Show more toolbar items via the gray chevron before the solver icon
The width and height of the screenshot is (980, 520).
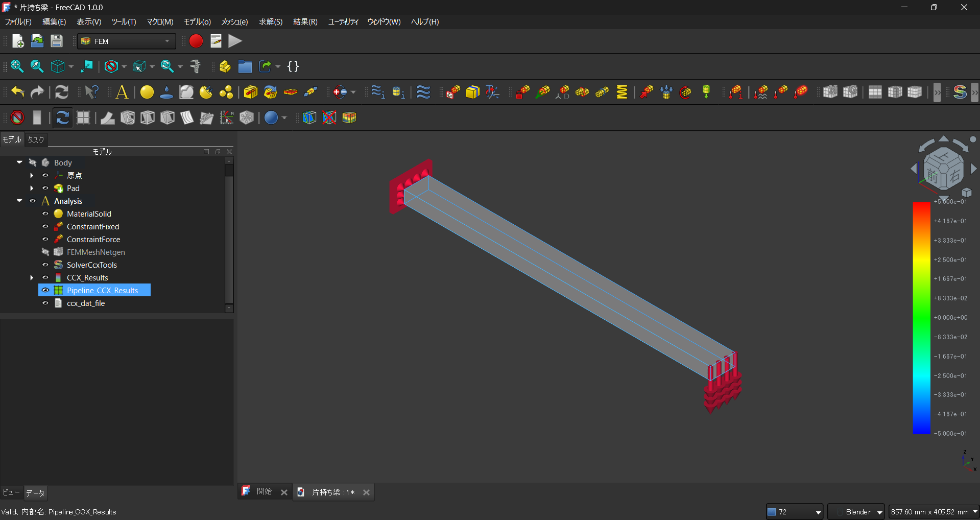click(x=937, y=92)
